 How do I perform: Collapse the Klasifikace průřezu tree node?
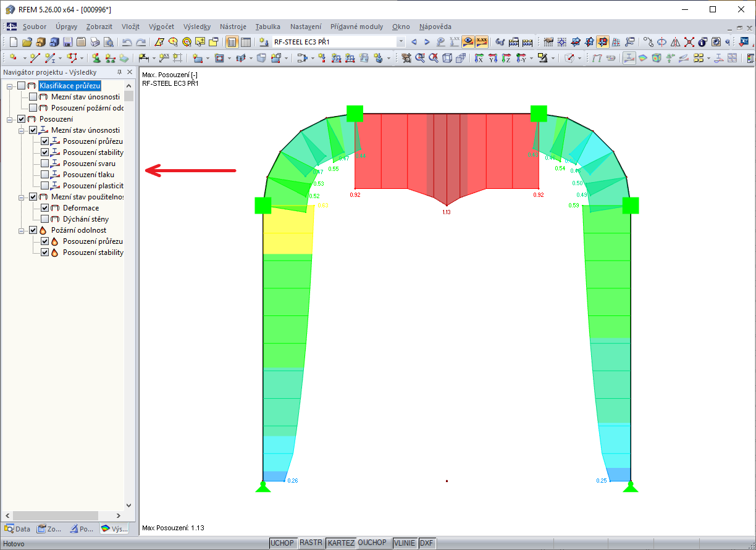[x=10, y=86]
